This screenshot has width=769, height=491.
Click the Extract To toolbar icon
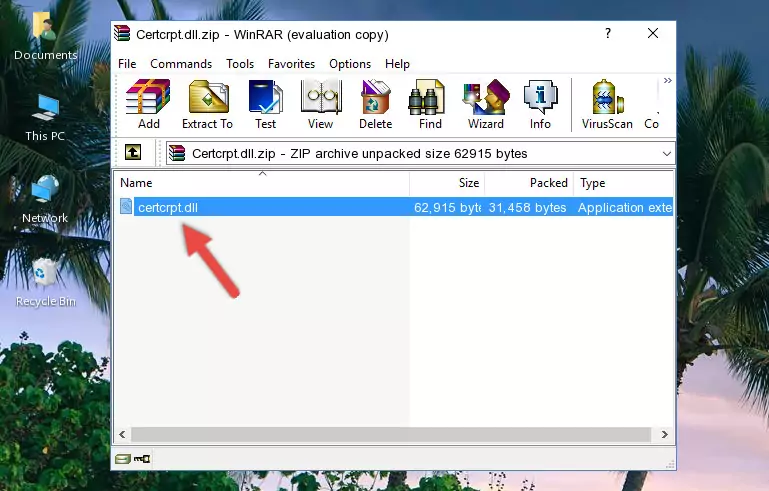tap(207, 104)
